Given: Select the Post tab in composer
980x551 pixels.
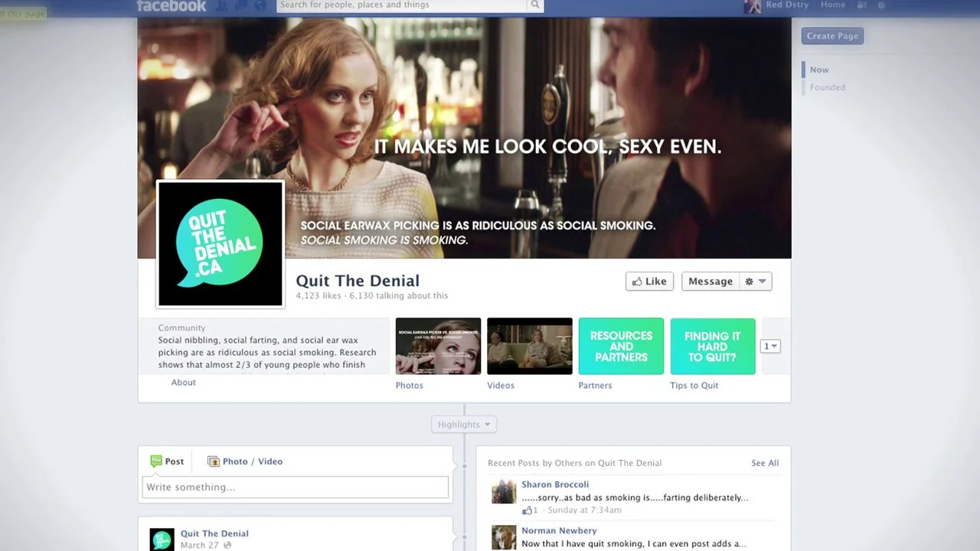Looking at the screenshot, I should pos(167,461).
